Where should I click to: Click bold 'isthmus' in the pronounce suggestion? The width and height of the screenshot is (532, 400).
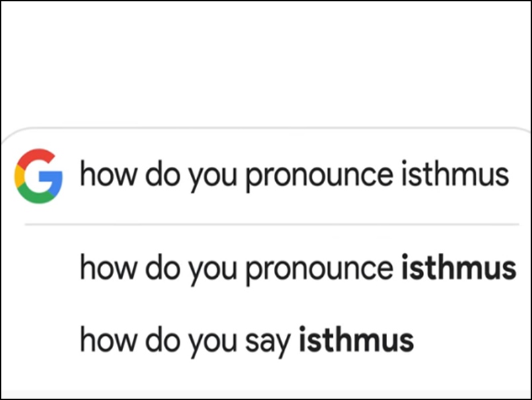(459, 268)
